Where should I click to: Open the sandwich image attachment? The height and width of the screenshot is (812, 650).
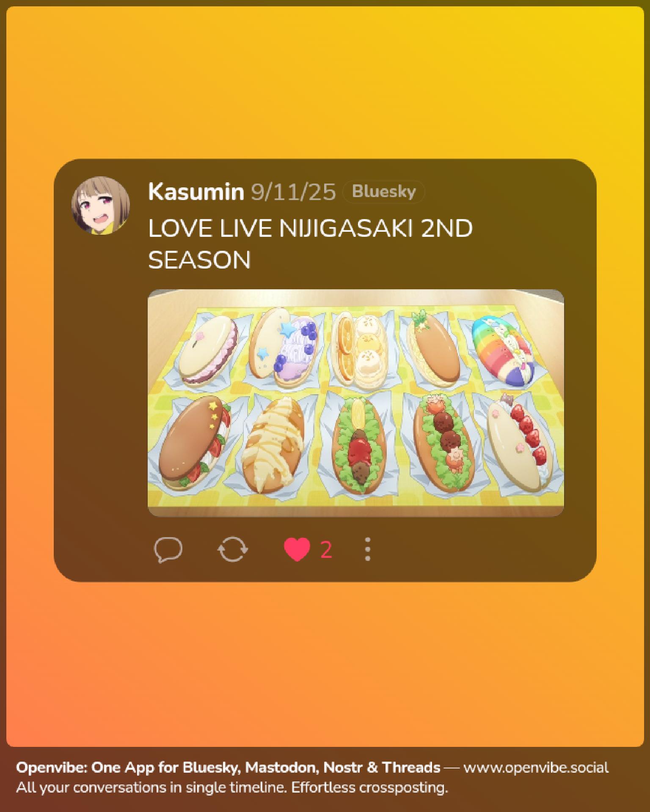[356, 403]
